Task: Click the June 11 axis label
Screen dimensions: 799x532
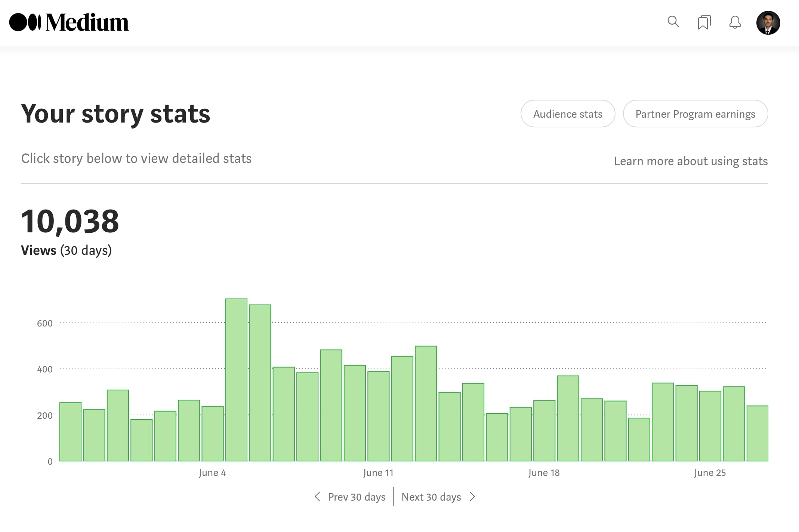Action: coord(378,473)
